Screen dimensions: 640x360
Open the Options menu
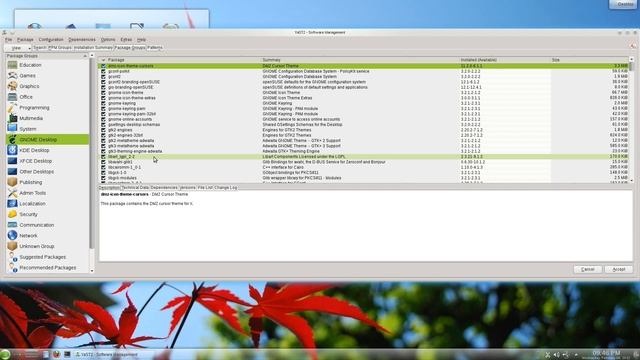pyautogui.click(x=108, y=40)
